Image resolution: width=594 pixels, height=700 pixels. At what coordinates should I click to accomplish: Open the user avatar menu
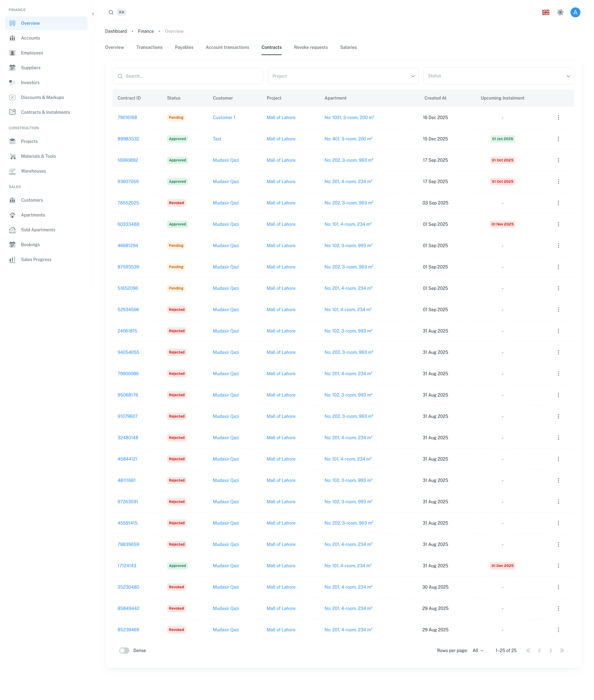click(x=575, y=12)
